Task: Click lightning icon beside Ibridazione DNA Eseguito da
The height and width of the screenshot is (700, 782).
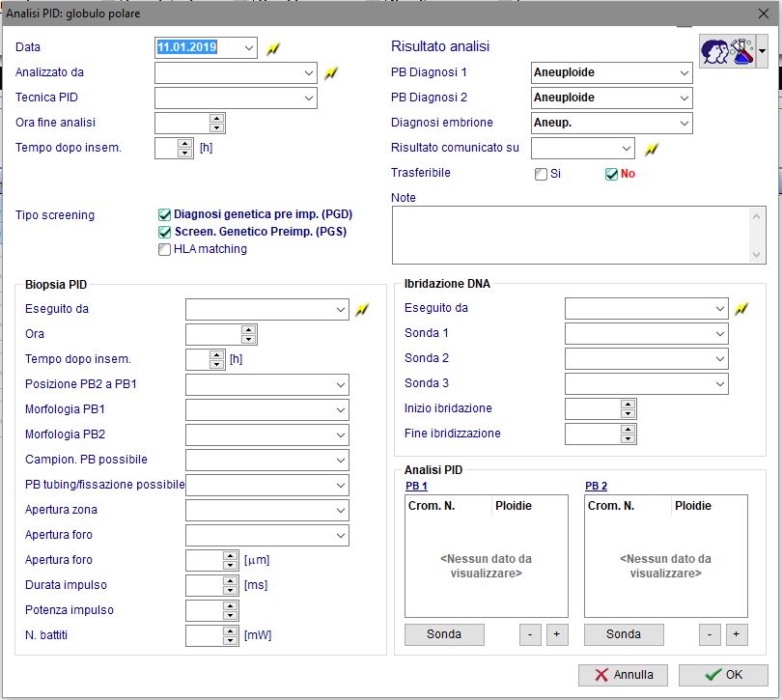Action: (741, 309)
